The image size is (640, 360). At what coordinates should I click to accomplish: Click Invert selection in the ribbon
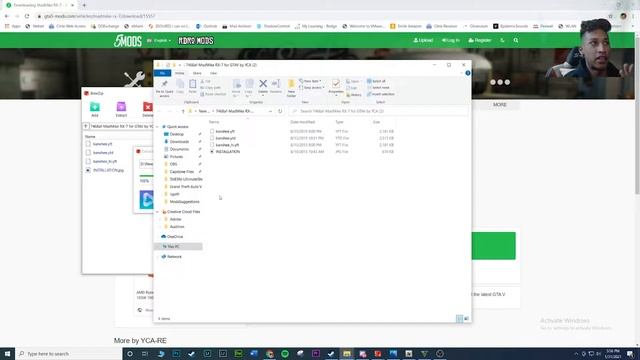pos(380,94)
